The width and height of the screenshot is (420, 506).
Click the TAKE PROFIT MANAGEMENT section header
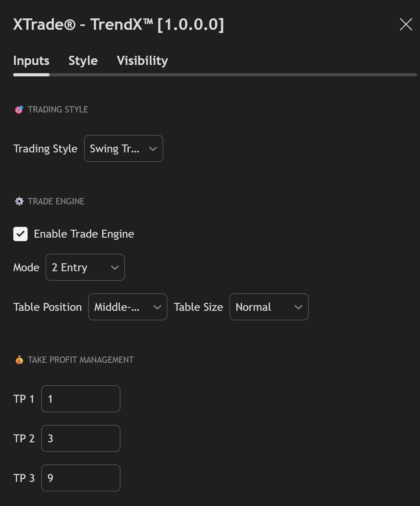point(81,360)
